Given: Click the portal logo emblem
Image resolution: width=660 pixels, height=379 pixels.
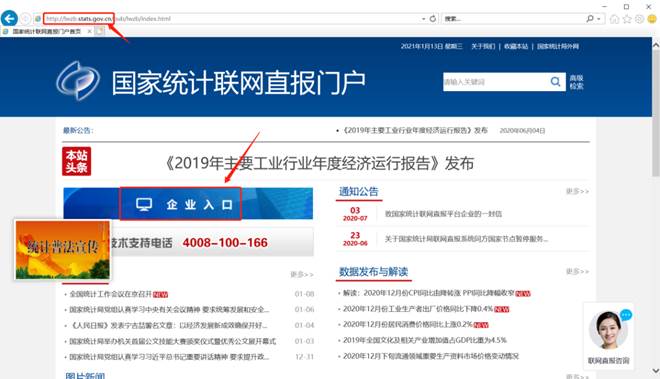Looking at the screenshot, I should coord(78,81).
